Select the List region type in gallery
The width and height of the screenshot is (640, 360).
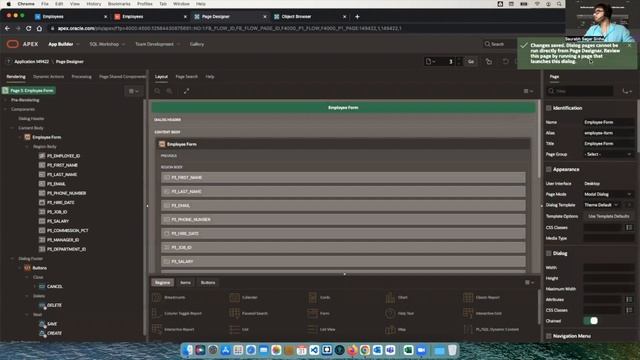[239, 329]
